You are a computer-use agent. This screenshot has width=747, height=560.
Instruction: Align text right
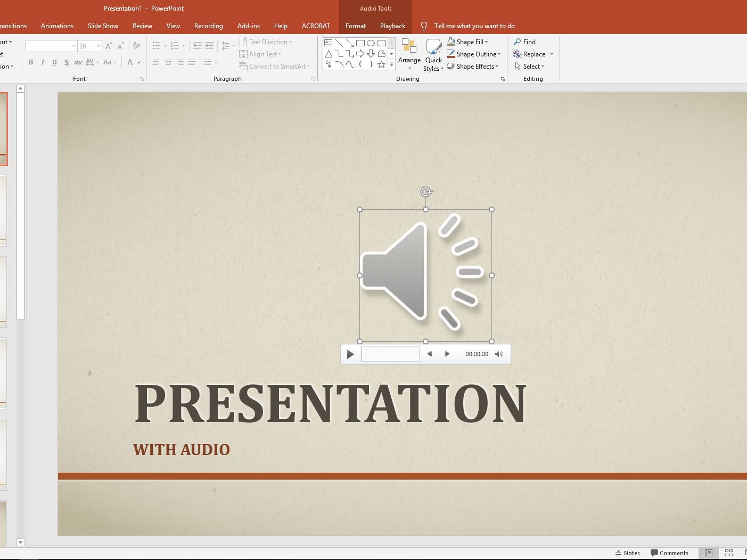point(180,62)
